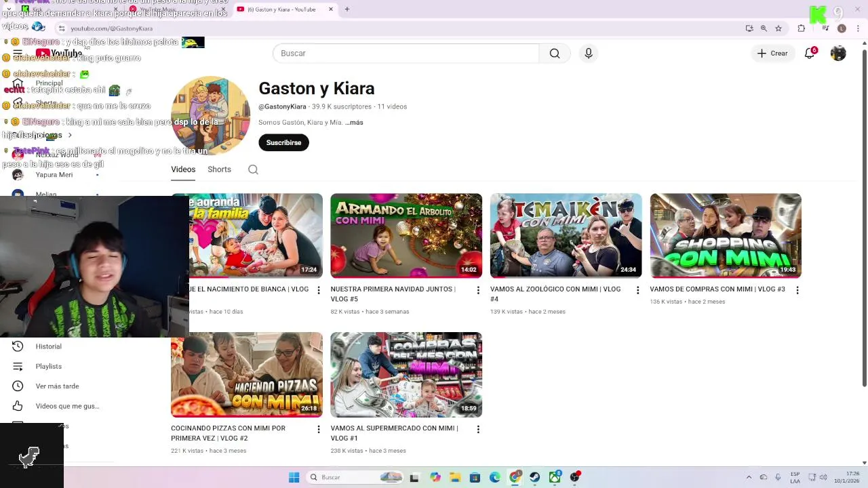Screen dimensions: 868x488
Task: Start voice search with microphone icon
Action: 589,54
